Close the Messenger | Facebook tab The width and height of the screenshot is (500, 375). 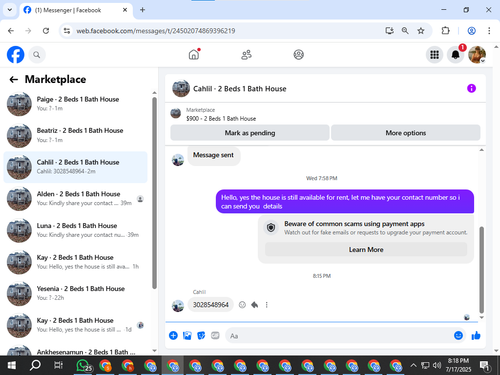125,10
